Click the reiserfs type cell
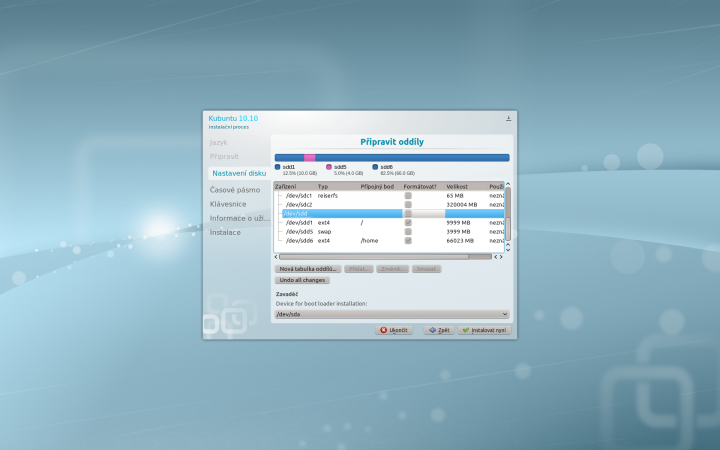The image size is (720, 450). pyautogui.click(x=327, y=196)
